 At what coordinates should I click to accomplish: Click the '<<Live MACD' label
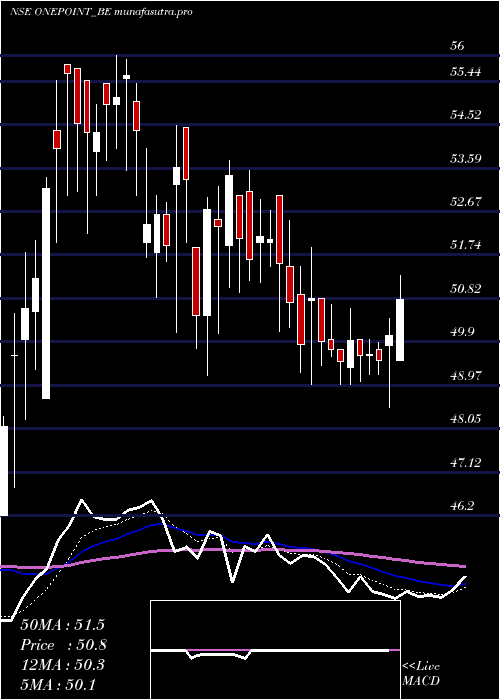[x=421, y=674]
